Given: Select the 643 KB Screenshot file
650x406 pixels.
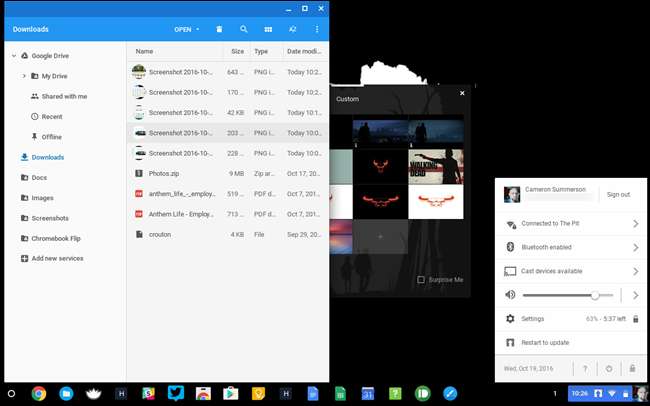Looking at the screenshot, I should pyautogui.click(x=228, y=72).
